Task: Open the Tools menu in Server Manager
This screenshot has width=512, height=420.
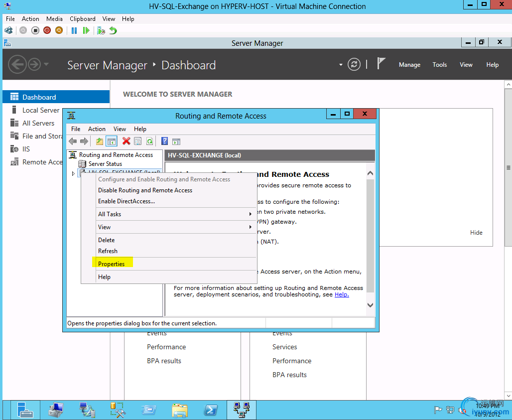Action: pyautogui.click(x=439, y=65)
